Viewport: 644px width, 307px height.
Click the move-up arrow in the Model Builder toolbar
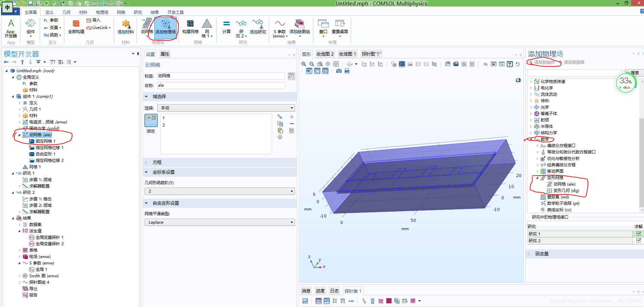pos(22,62)
